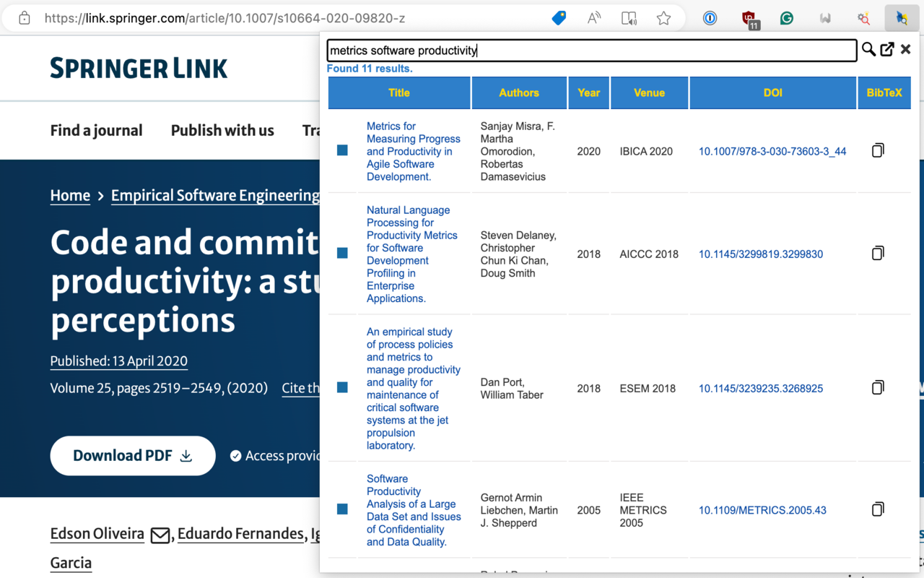Open Find a journal in Springer navigation

pos(96,131)
